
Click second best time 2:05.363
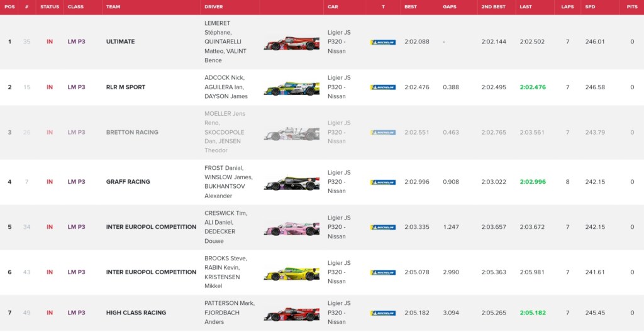494,272
